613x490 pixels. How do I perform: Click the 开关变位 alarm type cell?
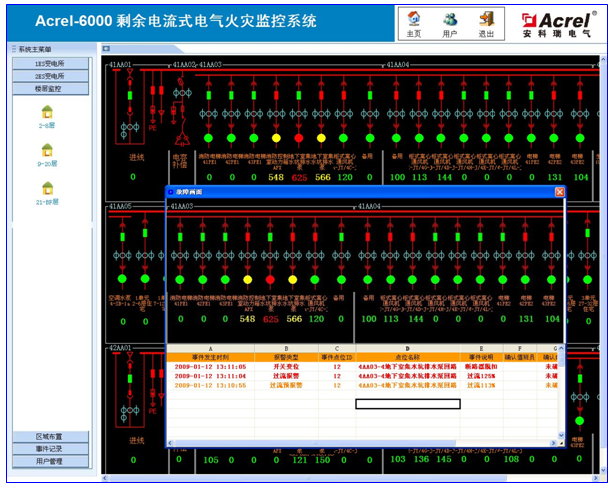click(286, 367)
